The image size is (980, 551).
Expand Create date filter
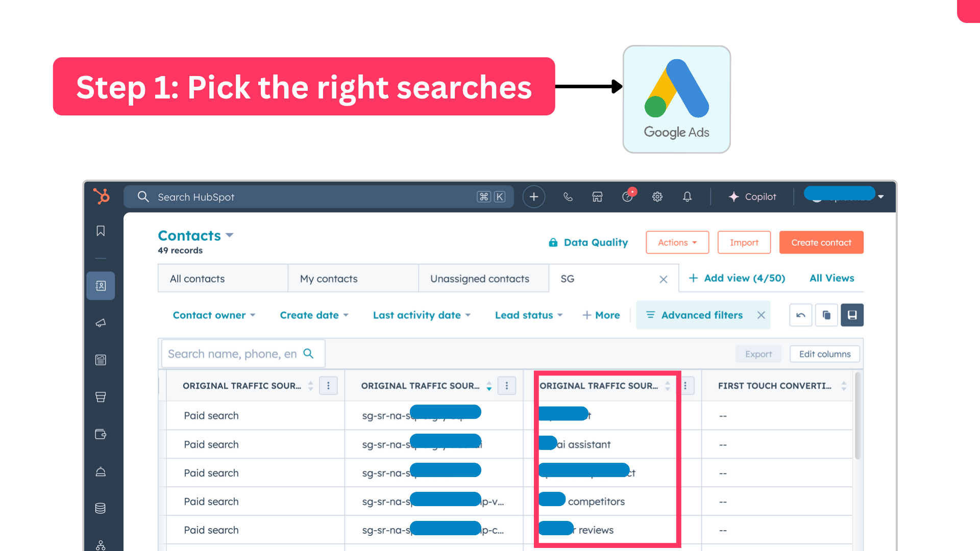pos(314,315)
